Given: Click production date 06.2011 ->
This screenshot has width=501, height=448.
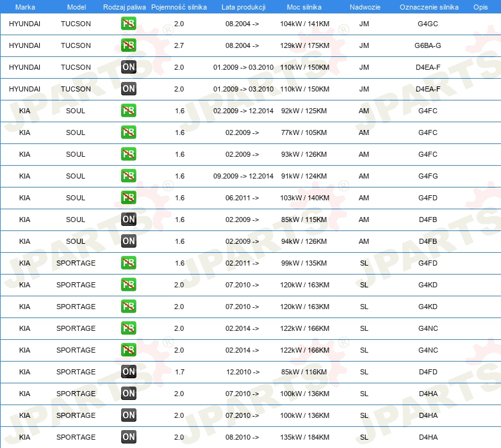Looking at the screenshot, I should pyautogui.click(x=242, y=198).
